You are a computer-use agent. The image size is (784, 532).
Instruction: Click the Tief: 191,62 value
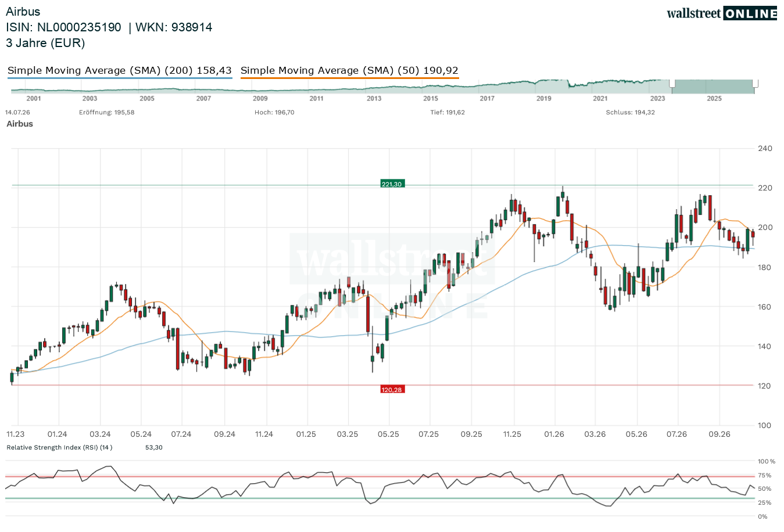coord(448,112)
